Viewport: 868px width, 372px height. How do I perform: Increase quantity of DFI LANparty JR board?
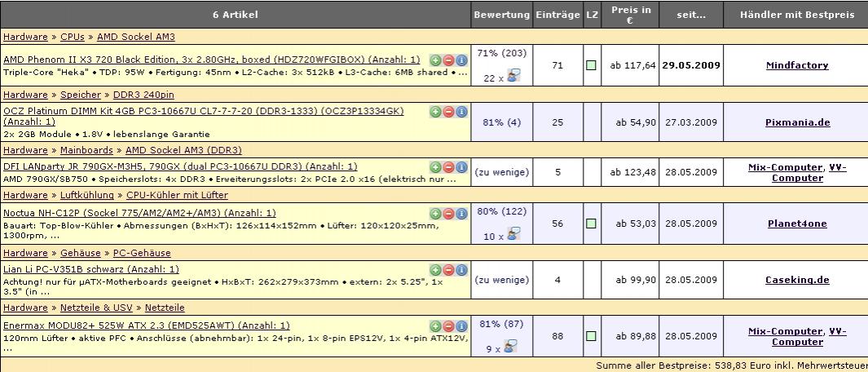point(435,167)
